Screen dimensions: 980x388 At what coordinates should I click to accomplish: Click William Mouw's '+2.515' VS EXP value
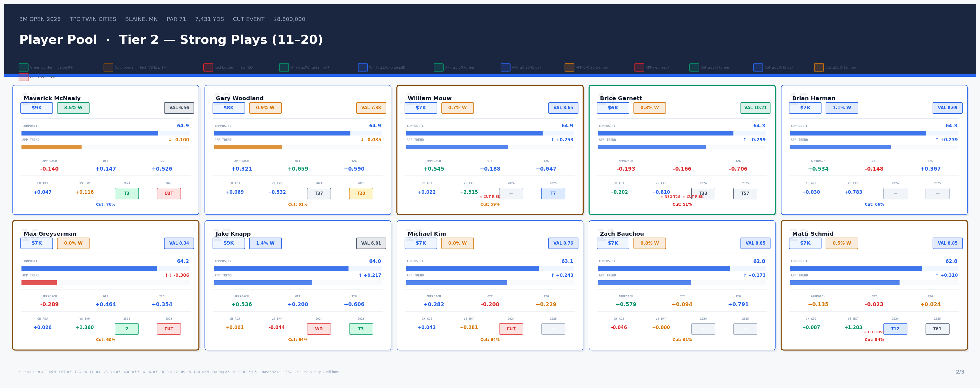tap(469, 192)
